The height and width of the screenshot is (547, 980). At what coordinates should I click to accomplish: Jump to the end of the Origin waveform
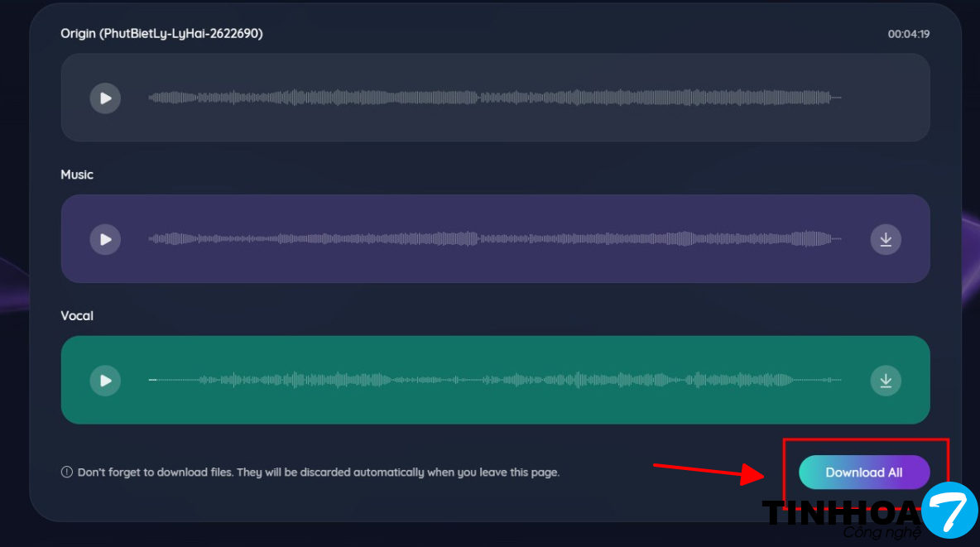(839, 98)
